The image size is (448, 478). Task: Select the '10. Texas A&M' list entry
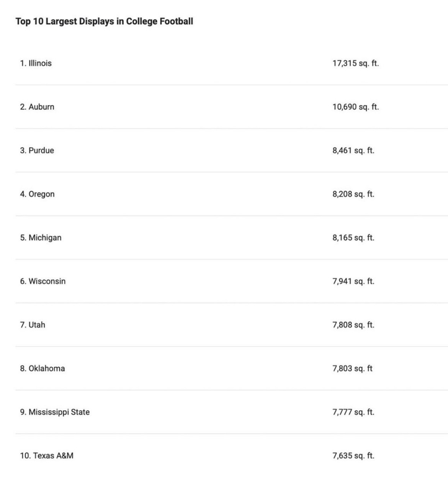tap(47, 456)
